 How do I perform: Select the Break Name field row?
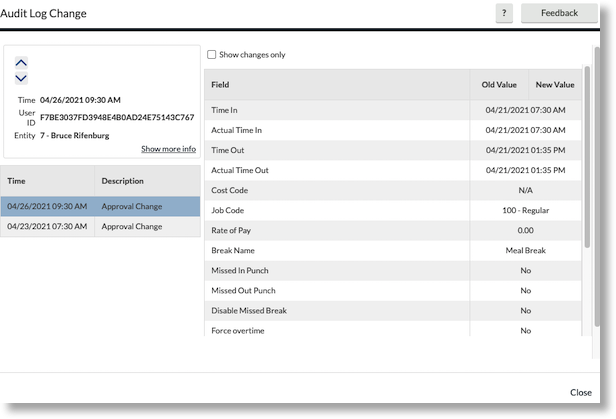(x=392, y=251)
